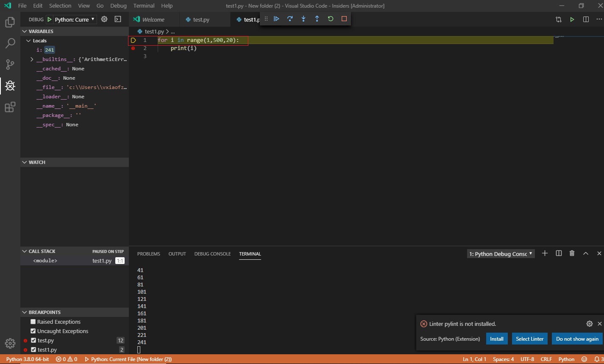Screen dimensions: 604x364
Task: Select <module> call stack frame
Action: click(x=75, y=261)
